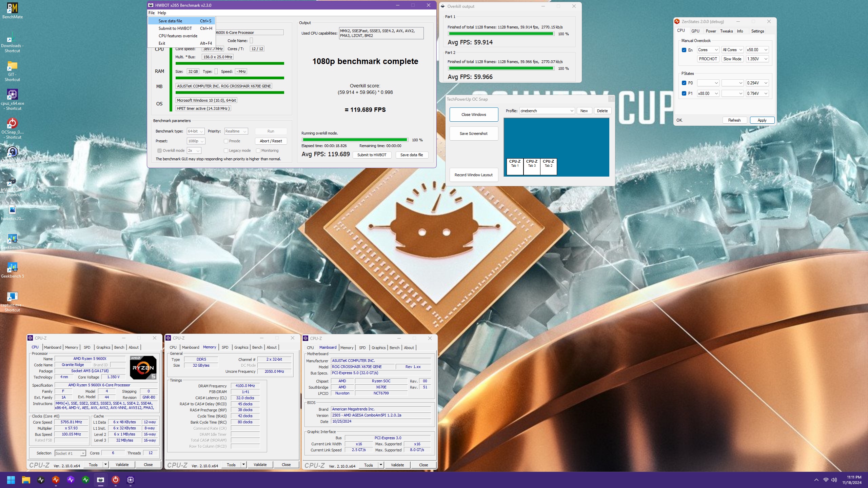Click Part 2 green progress bar
Screen dimensions: 868x488
(x=501, y=68)
